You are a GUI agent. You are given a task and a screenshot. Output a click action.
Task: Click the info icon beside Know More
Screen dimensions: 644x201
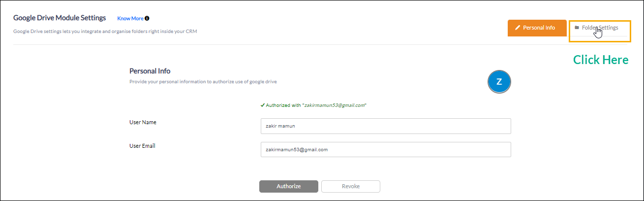pos(147,18)
